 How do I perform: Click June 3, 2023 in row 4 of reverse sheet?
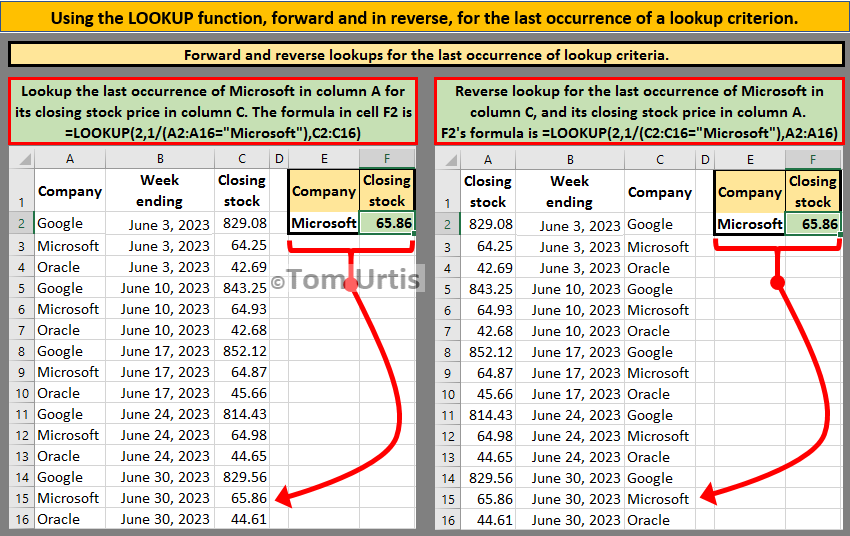[x=570, y=268]
